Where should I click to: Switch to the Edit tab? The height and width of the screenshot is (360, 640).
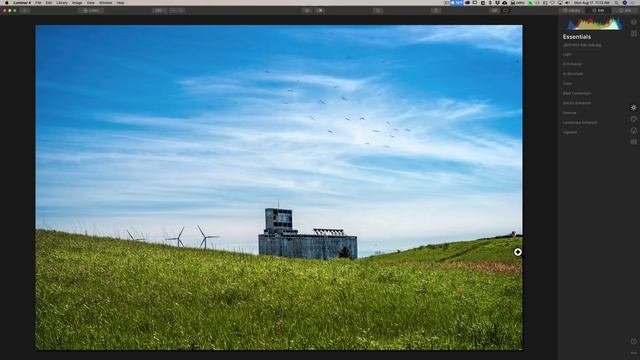pyautogui.click(x=598, y=11)
